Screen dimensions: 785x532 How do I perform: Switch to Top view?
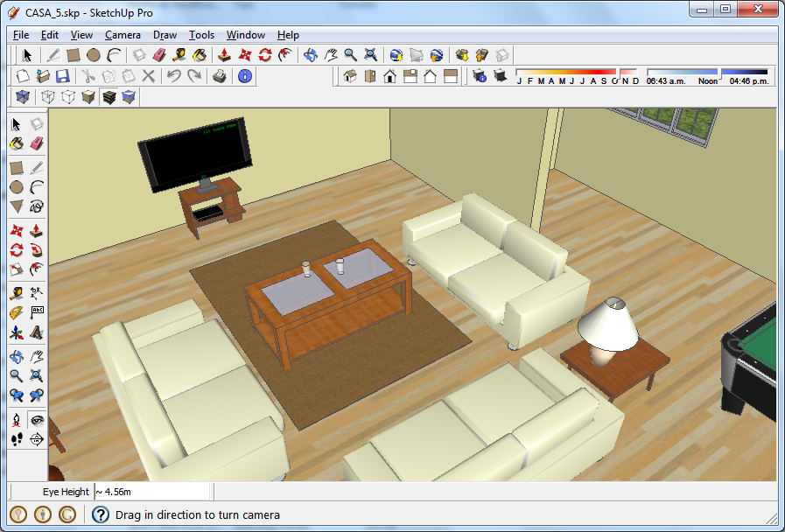point(370,76)
